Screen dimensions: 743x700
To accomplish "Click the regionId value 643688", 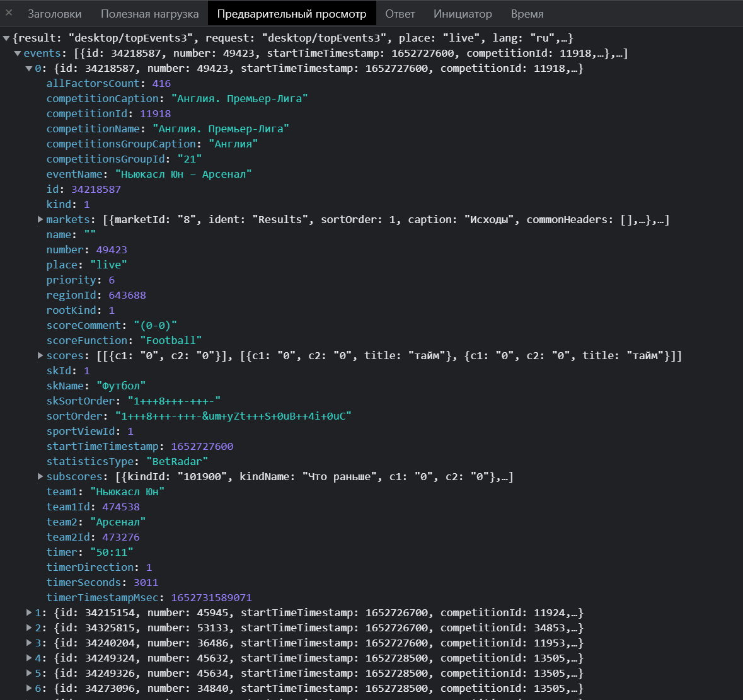I will (x=127, y=295).
